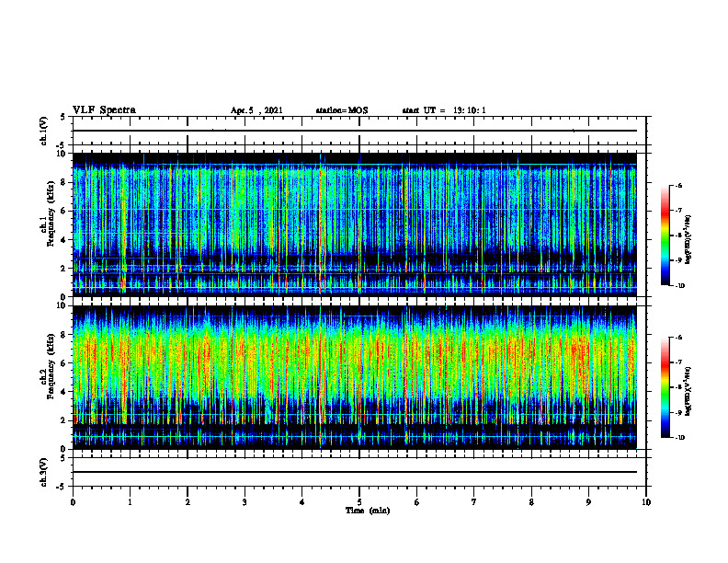Click the "ch.1(V)" axis label
728x563 pixels.
[x=44, y=131]
